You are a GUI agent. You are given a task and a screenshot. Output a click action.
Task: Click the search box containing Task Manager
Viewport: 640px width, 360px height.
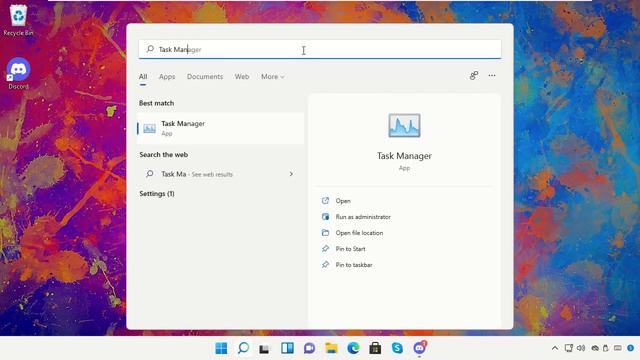click(320, 49)
